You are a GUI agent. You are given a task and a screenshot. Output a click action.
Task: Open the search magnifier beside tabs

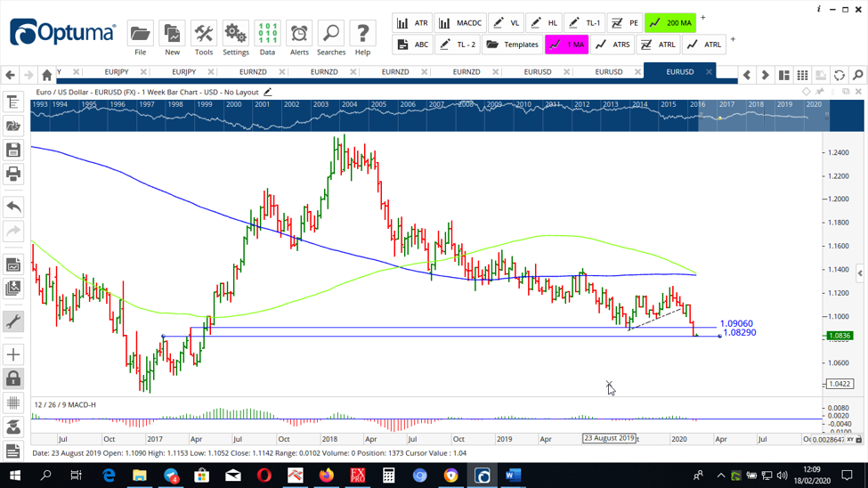point(858,75)
